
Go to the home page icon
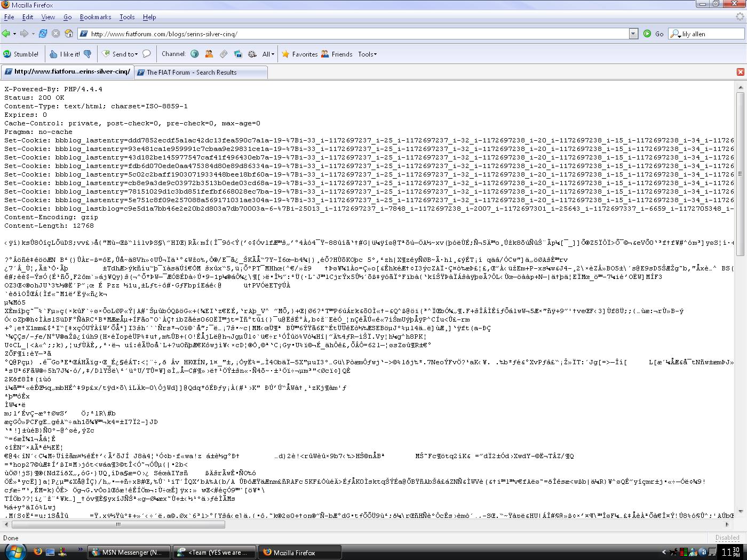pyautogui.click(x=69, y=34)
